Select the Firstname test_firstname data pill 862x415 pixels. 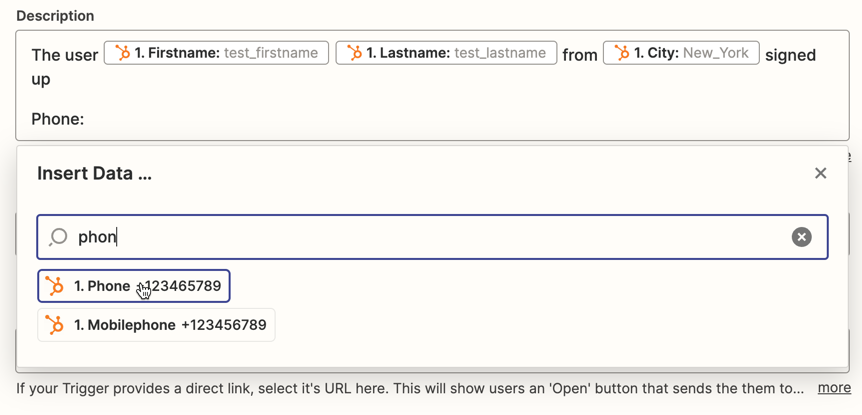coord(216,53)
